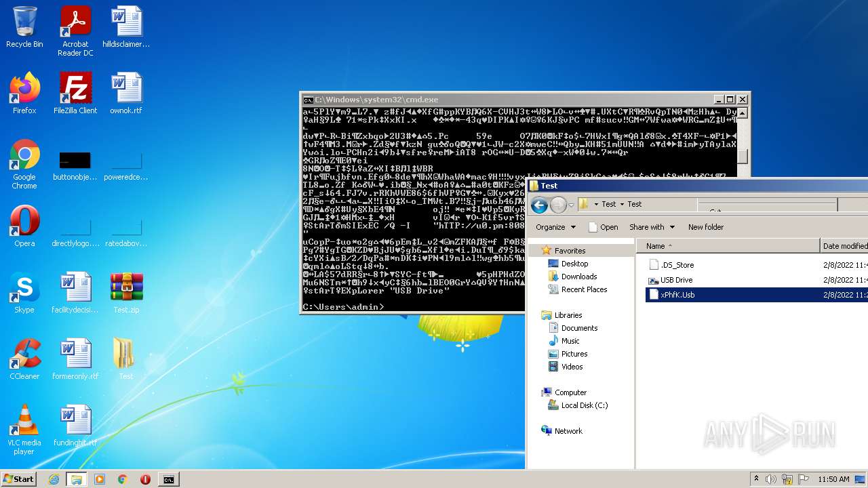Open Internet Explorer from the taskbar
The image size is (868, 488).
click(x=54, y=479)
